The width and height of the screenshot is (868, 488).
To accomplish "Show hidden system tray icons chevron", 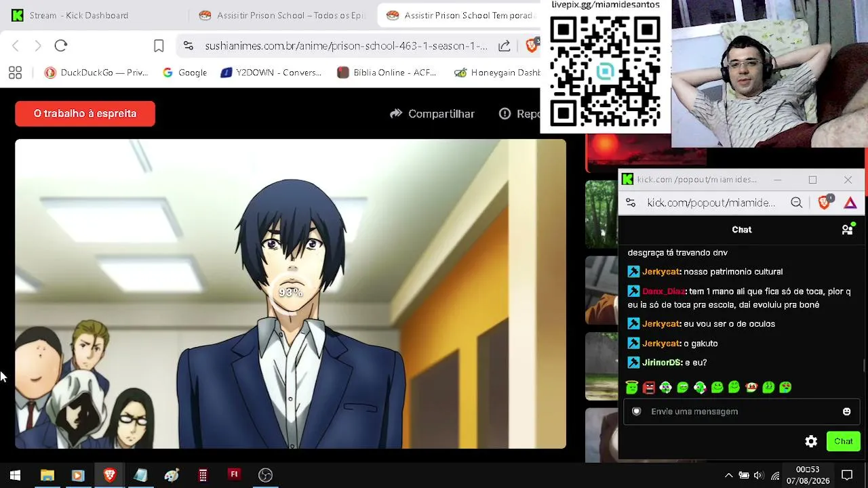I will coord(728,475).
